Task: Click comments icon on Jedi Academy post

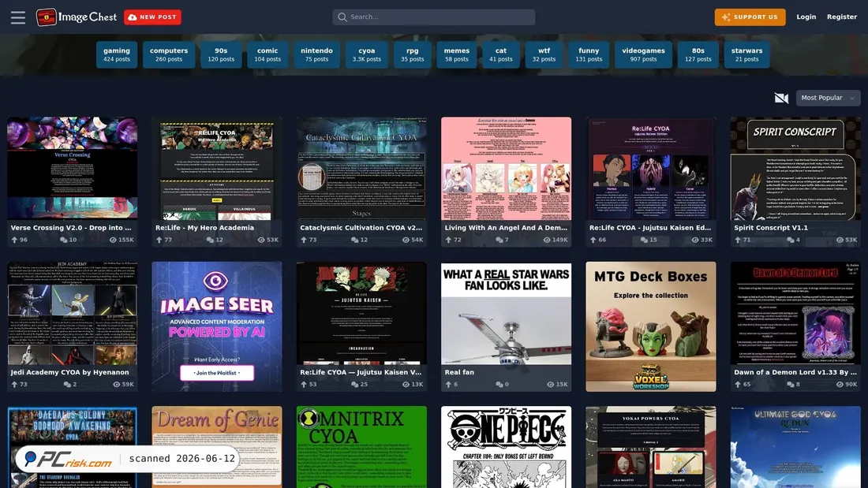Action: pos(67,384)
